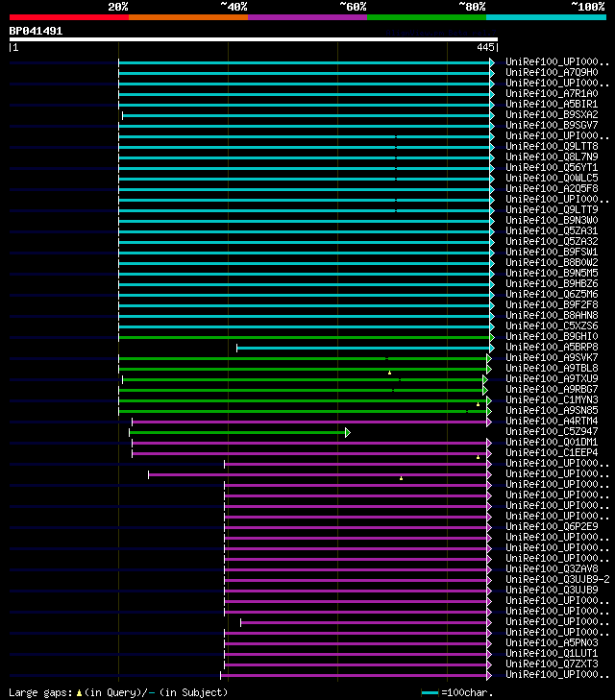The height and width of the screenshot is (700, 615).
Task: Select the UniRef100_Q5ZA32 label
Action: [552, 241]
